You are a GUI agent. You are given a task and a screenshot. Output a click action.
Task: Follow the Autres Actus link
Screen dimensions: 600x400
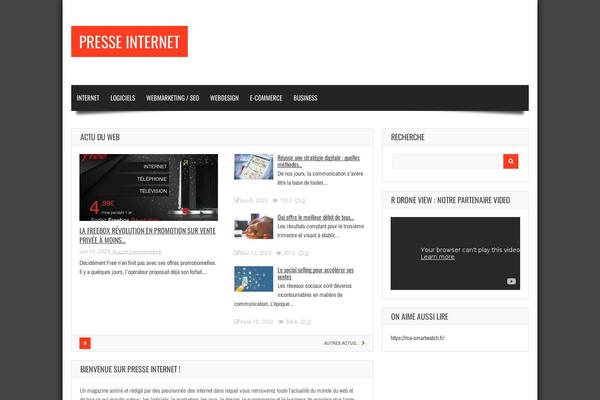click(341, 343)
